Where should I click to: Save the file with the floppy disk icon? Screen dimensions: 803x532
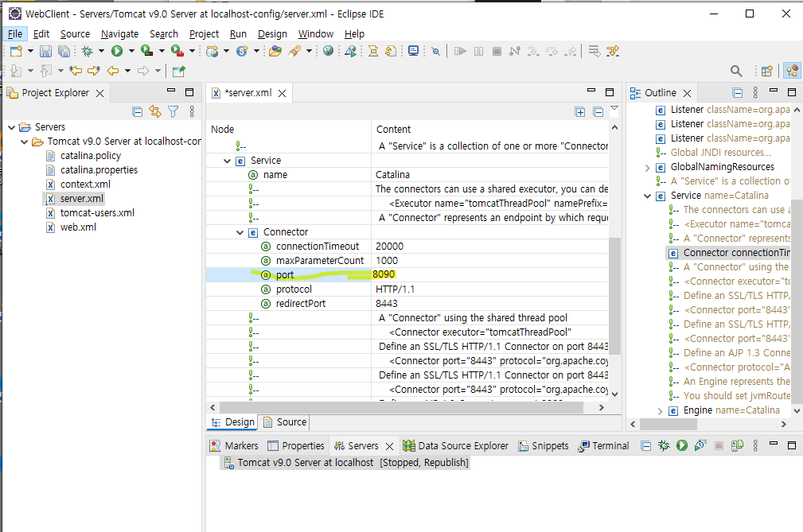(x=45, y=51)
